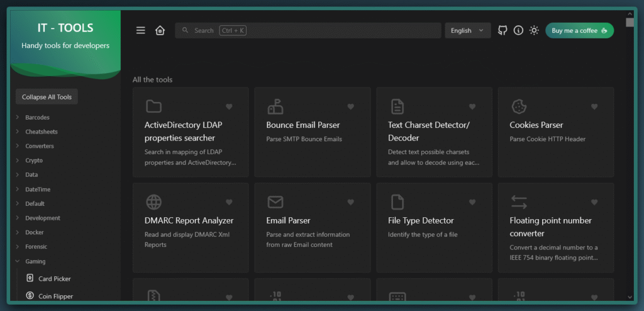Viewport: 644px width, 311px height.
Task: Expand the Docker category
Action: click(35, 232)
